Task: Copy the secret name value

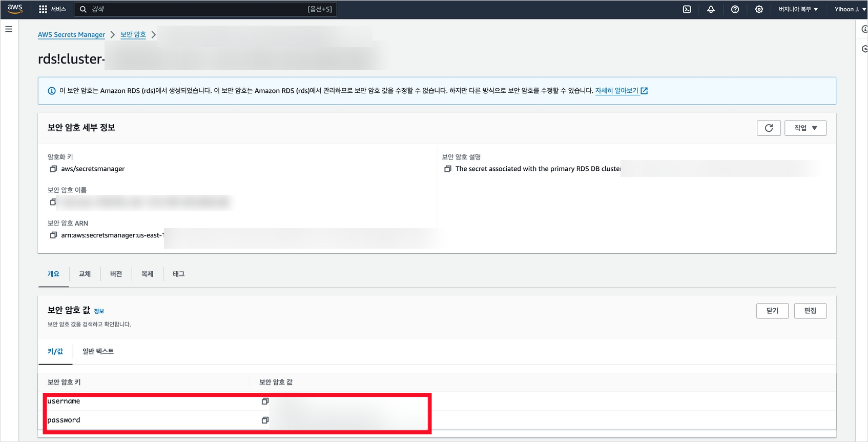Action: (x=53, y=202)
